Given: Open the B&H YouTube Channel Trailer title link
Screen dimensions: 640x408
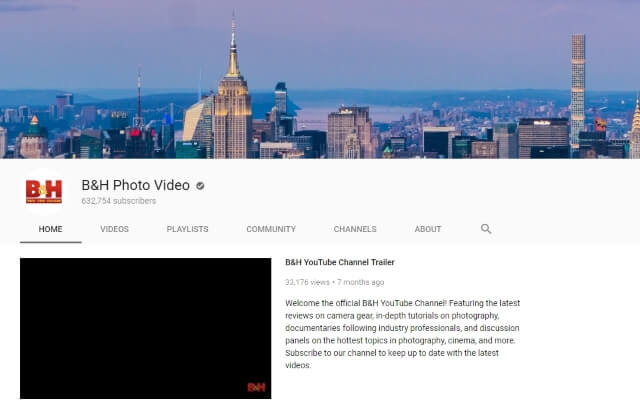Looking at the screenshot, I should click(340, 262).
